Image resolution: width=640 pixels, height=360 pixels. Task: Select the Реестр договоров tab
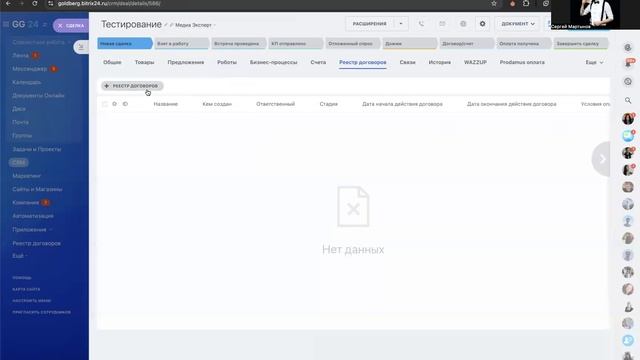tap(363, 62)
